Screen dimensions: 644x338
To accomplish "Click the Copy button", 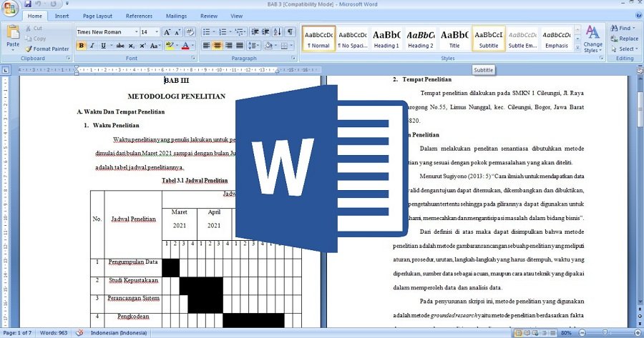I will [x=35, y=39].
